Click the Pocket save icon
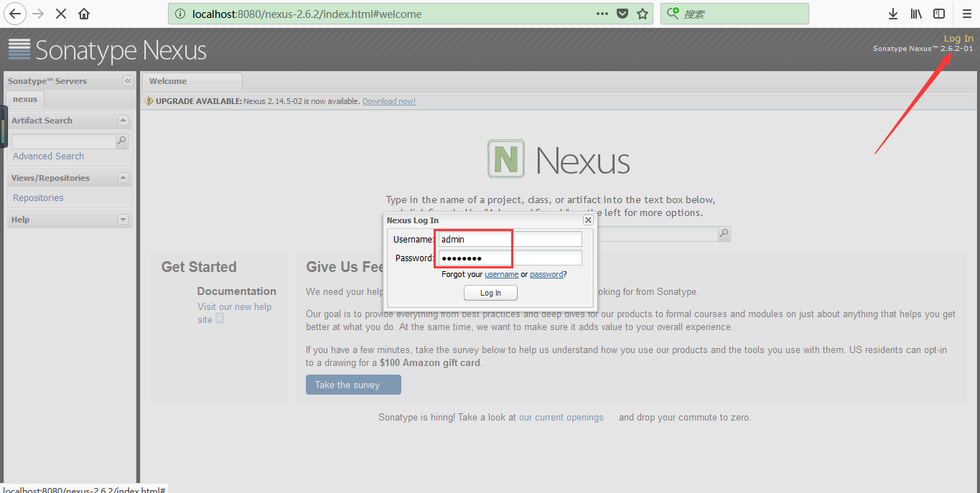Image resolution: width=980 pixels, height=493 pixels. coord(623,14)
